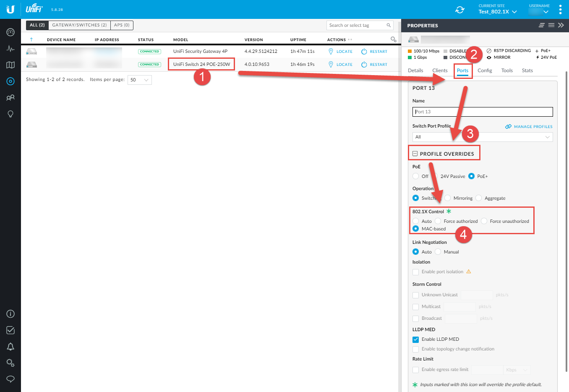Click the locate pin for Security Gateway
The width and height of the screenshot is (569, 392).
pos(331,51)
